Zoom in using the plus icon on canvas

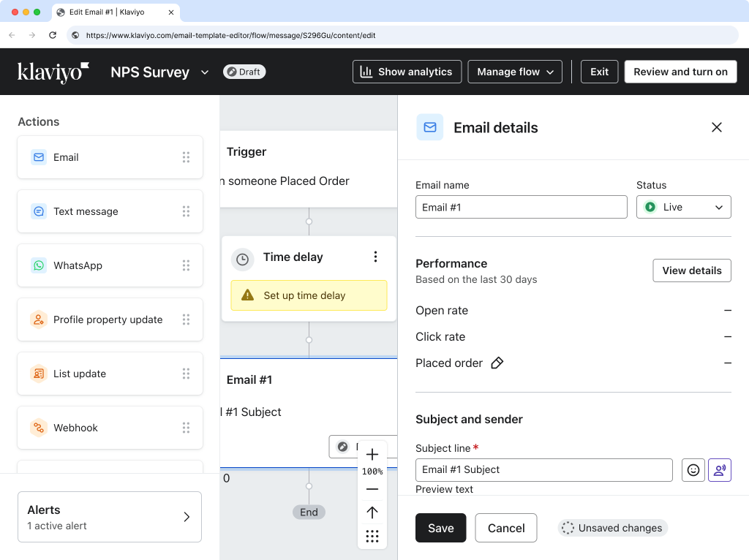372,453
